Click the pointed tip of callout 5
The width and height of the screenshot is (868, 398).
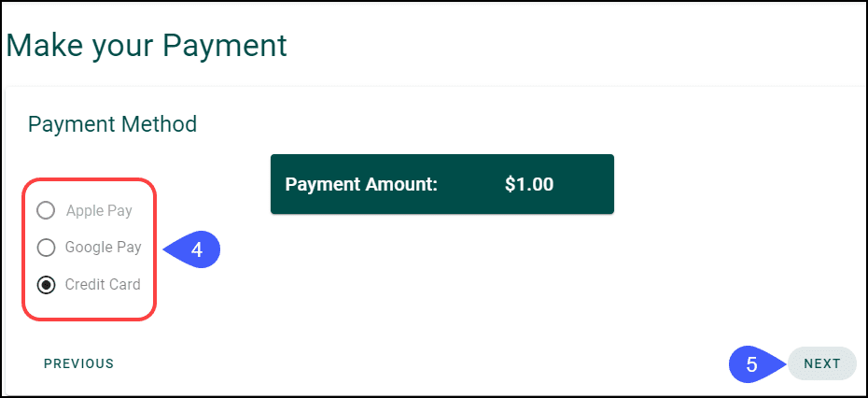point(785,364)
